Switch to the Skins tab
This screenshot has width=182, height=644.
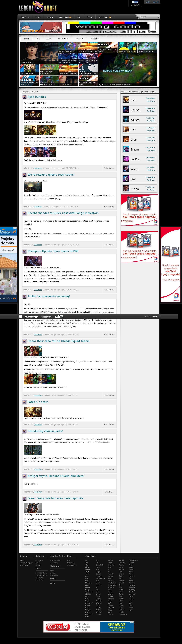(38, 38)
